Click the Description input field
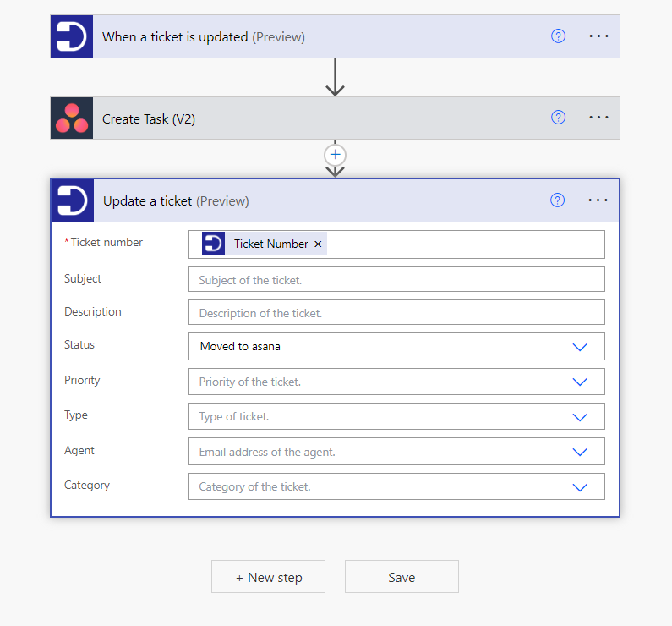This screenshot has height=626, width=672. (x=396, y=312)
